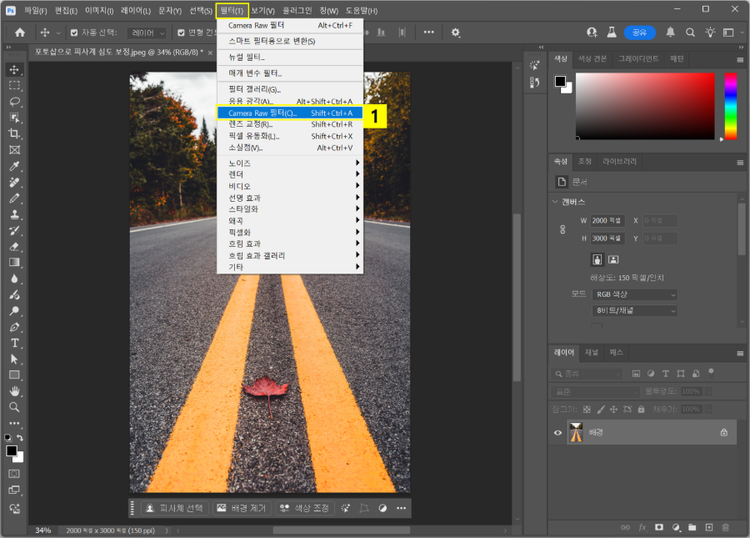
Task: Toggle Quick Mask mode in toolbar
Action: click(x=14, y=473)
